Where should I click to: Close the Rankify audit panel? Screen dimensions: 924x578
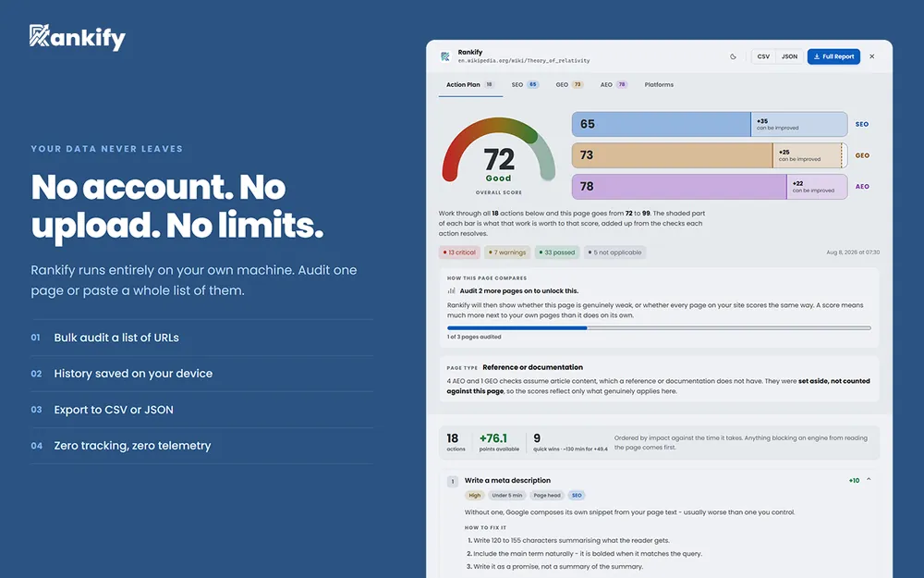point(871,56)
